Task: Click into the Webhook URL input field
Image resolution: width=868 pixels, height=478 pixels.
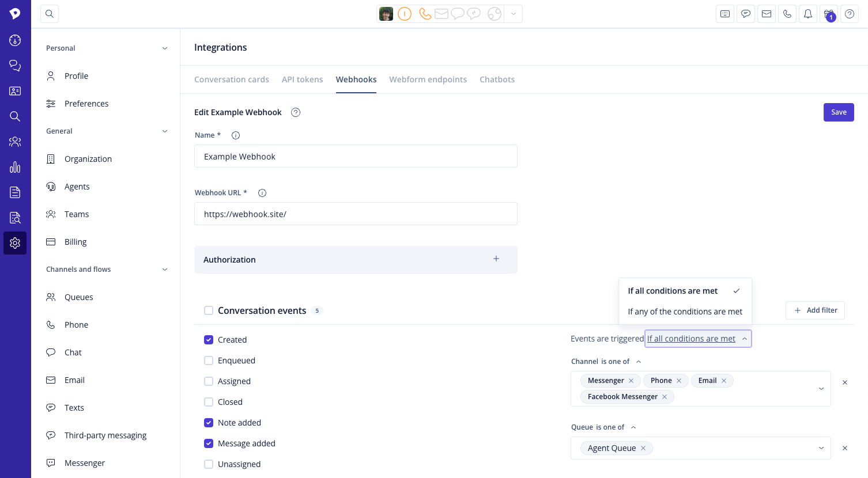Action: [356, 214]
